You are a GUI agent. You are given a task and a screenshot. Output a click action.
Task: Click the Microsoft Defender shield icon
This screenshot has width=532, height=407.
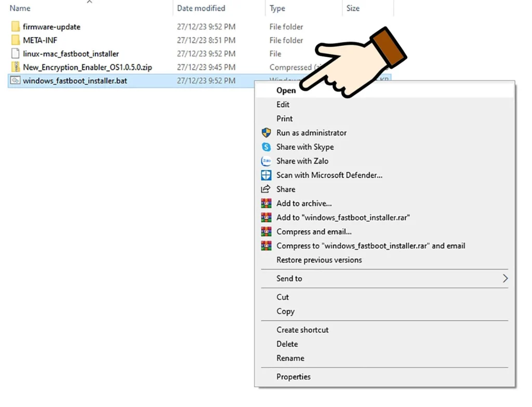(266, 175)
